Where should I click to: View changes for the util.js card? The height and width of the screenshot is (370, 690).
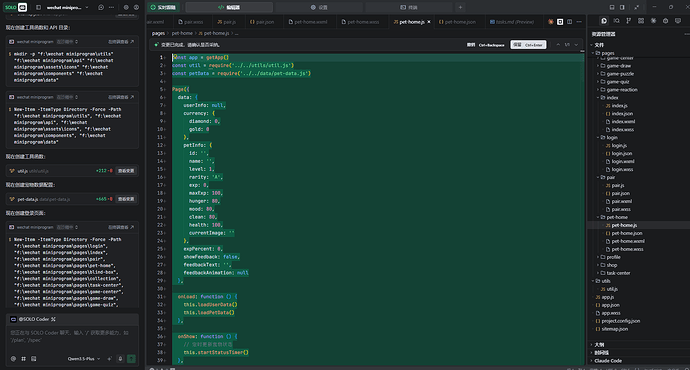(x=126, y=171)
